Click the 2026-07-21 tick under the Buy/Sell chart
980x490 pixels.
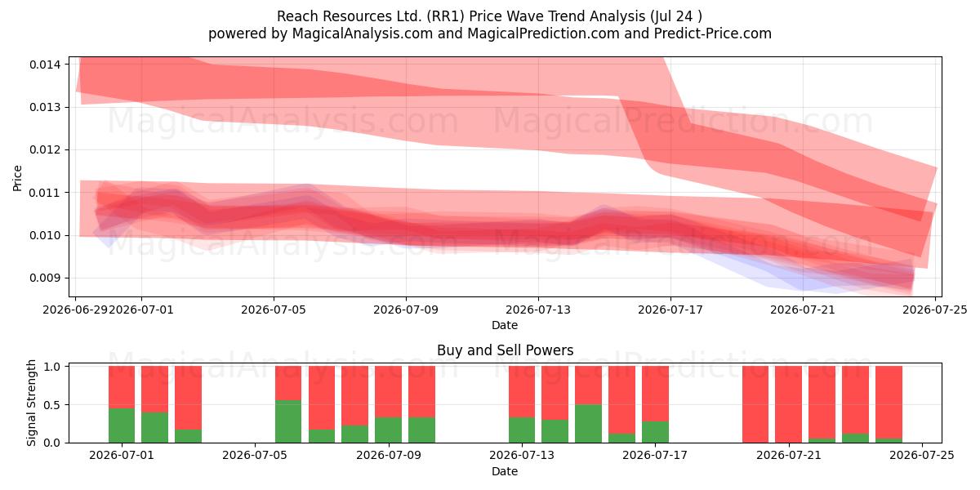tap(789, 456)
